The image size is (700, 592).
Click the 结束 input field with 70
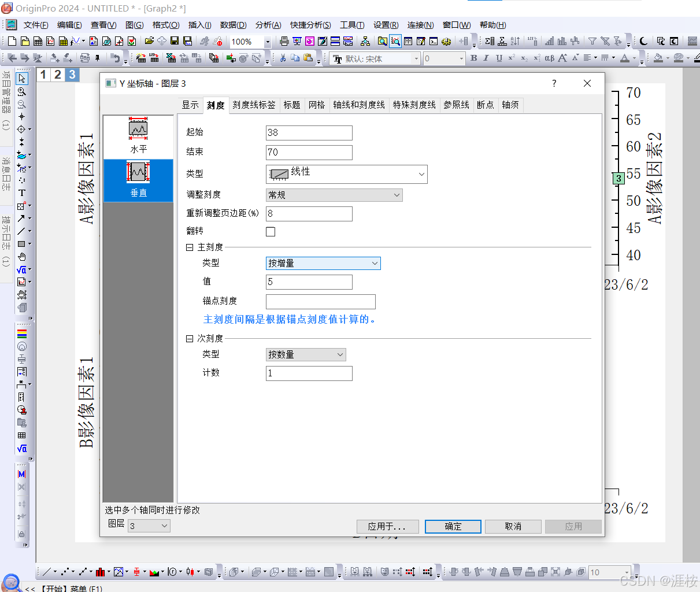click(x=309, y=152)
